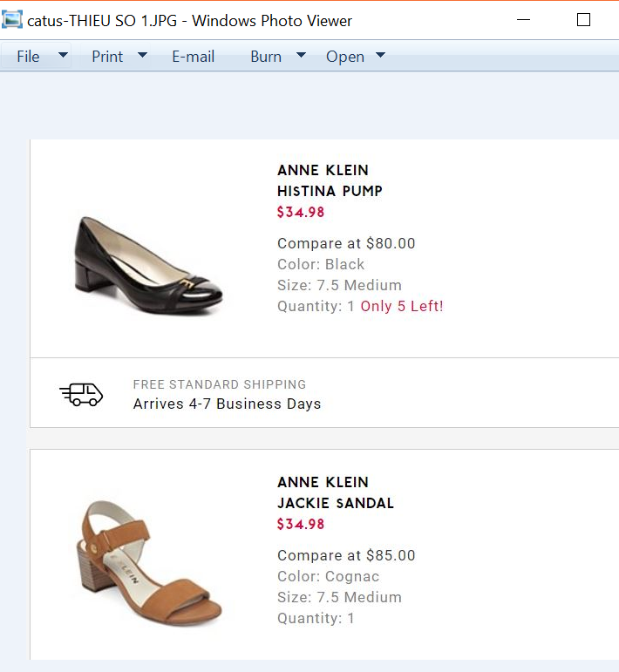This screenshot has height=672, width=619.
Task: Expand the dropdown arrow beside Print
Action: coord(142,56)
